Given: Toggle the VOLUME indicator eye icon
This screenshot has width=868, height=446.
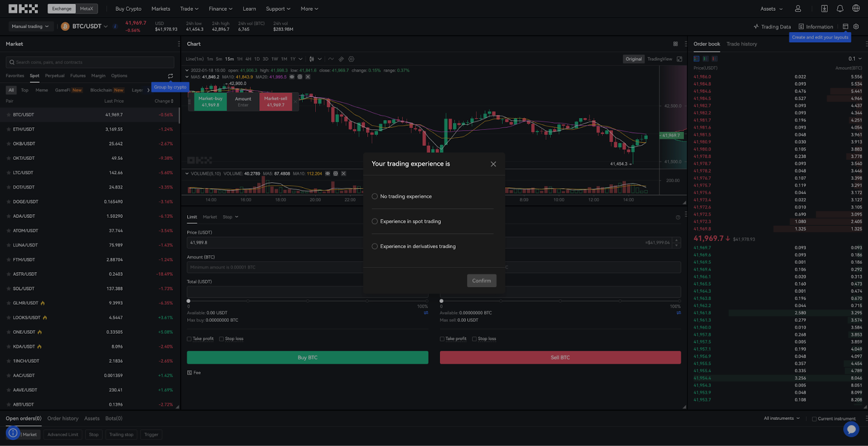Looking at the screenshot, I should tap(328, 174).
